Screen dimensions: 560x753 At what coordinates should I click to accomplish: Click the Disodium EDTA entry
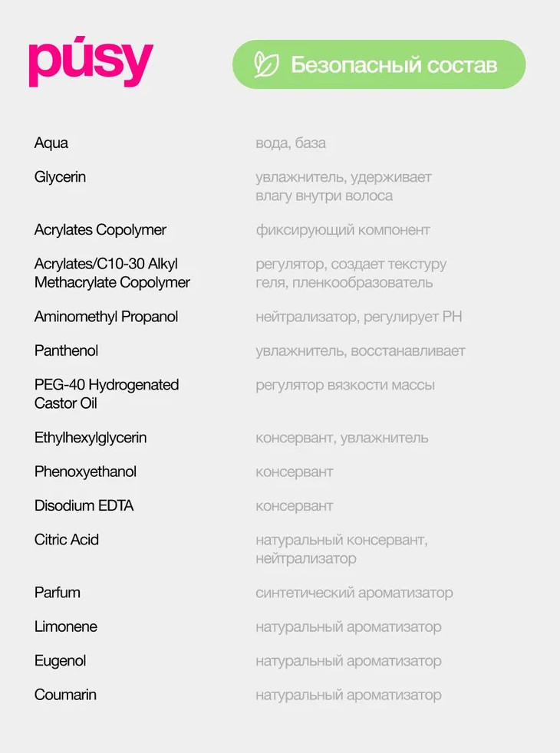pos(84,506)
